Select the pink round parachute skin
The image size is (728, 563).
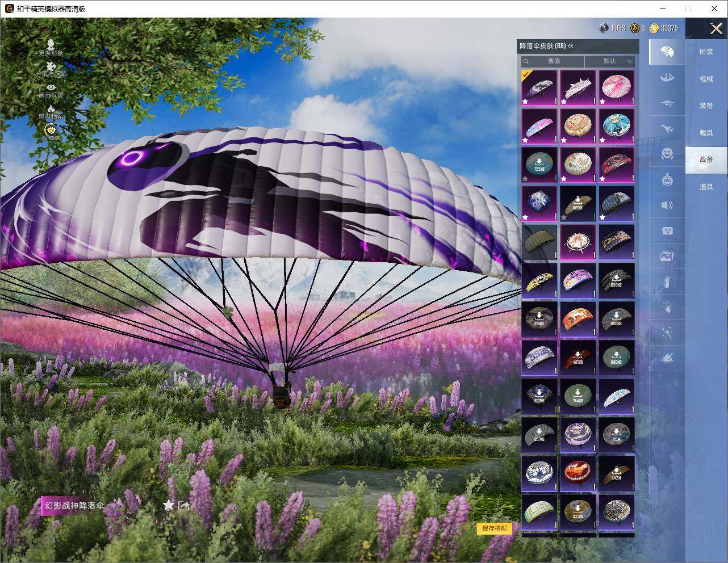617,88
